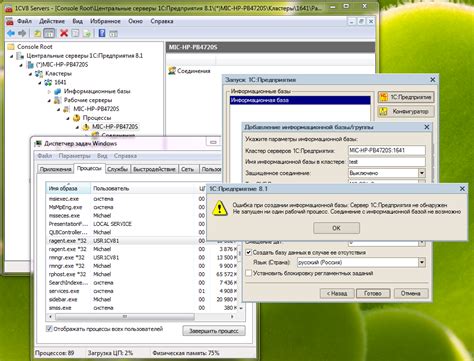Open Properties via the toolbar sheet icon
The width and height of the screenshot is (474, 361).
[75, 33]
